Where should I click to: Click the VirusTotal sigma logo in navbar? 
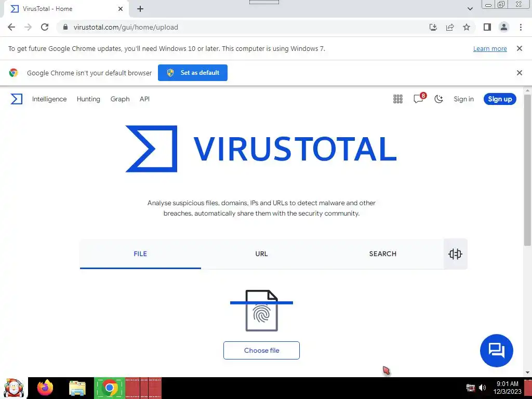16,99
